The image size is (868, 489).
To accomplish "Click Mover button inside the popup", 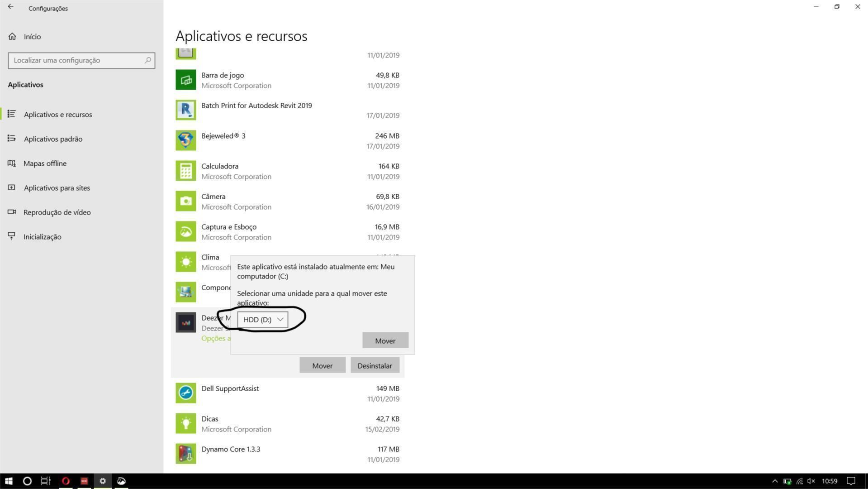I will point(385,340).
